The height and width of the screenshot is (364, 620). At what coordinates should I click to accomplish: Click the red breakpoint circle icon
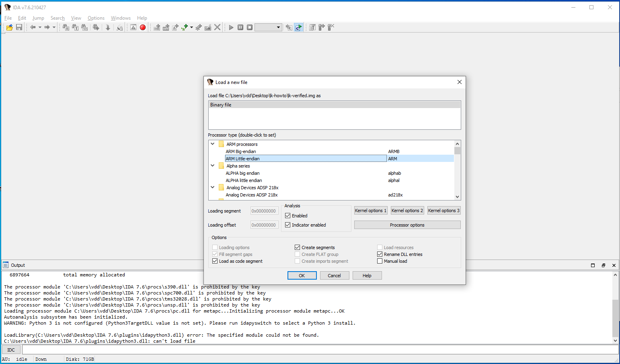point(143,27)
